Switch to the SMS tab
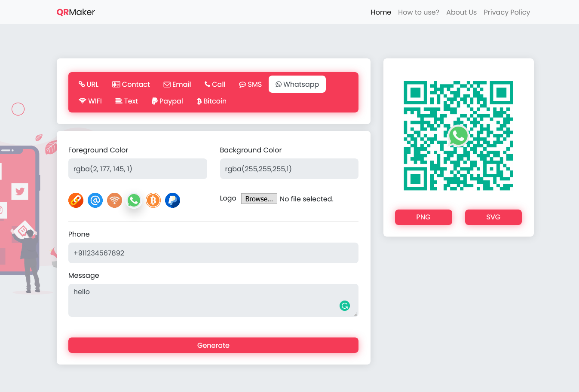 click(250, 84)
